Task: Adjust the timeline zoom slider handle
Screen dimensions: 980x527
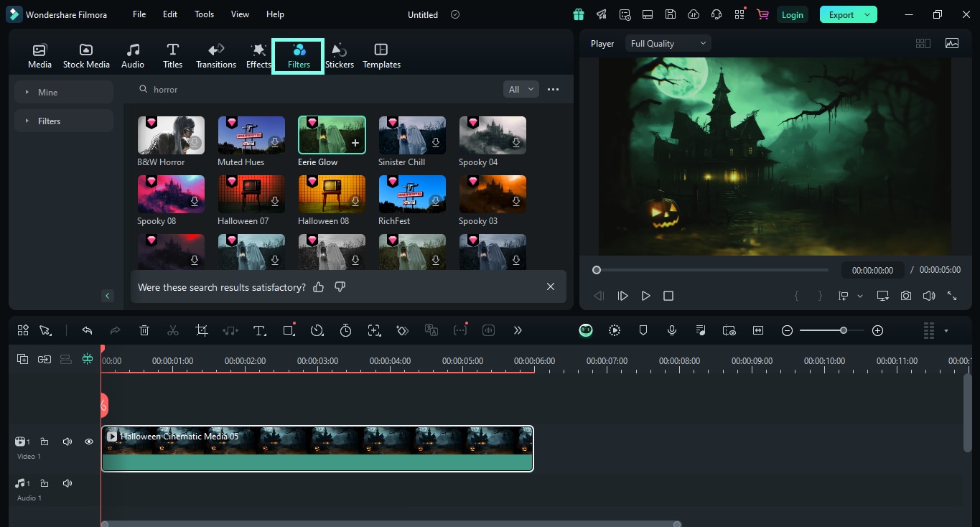Action: click(x=844, y=330)
